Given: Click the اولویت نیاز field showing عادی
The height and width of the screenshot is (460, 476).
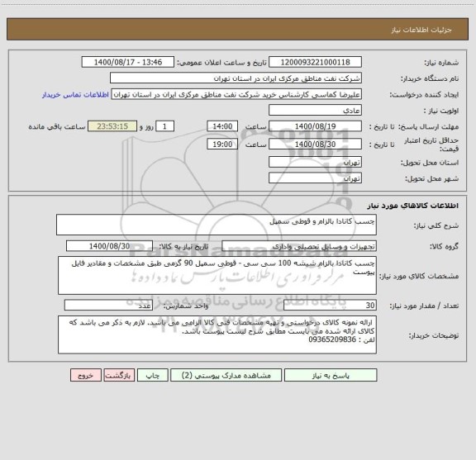Looking at the screenshot, I should click(x=315, y=111).
